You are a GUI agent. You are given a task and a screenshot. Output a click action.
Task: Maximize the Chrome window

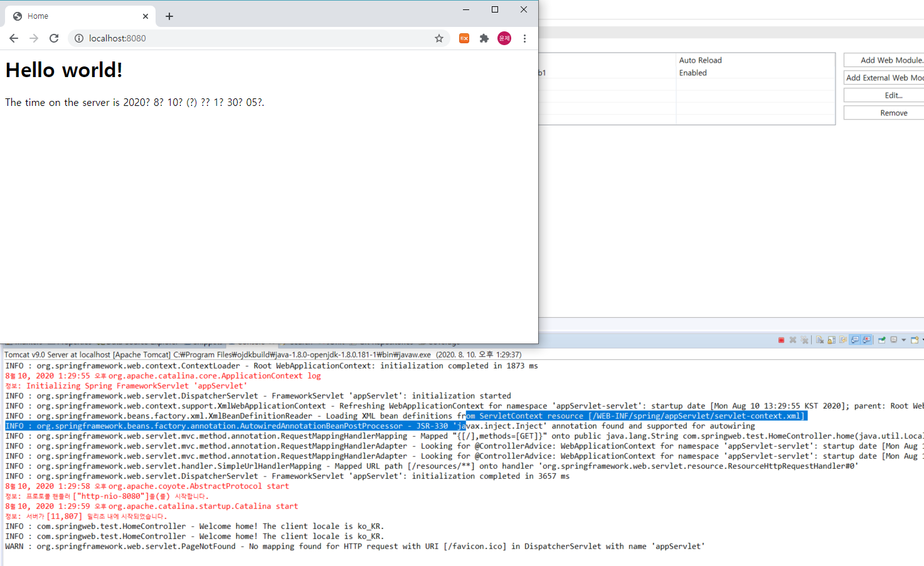[x=495, y=9]
